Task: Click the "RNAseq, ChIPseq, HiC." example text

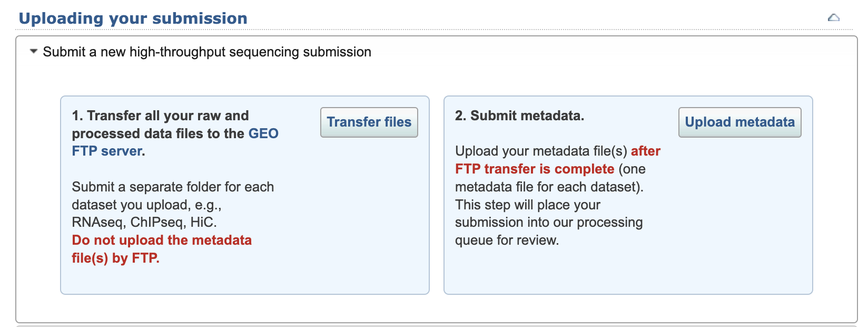Action: click(144, 223)
